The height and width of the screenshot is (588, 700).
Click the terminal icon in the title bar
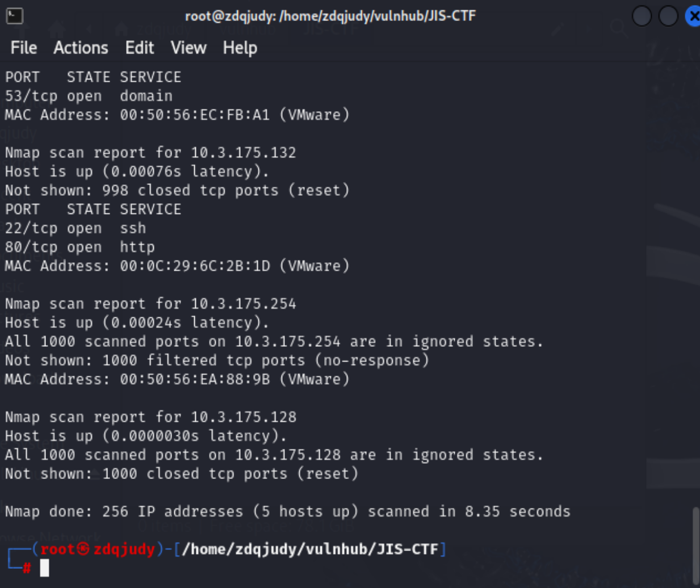coord(14,16)
